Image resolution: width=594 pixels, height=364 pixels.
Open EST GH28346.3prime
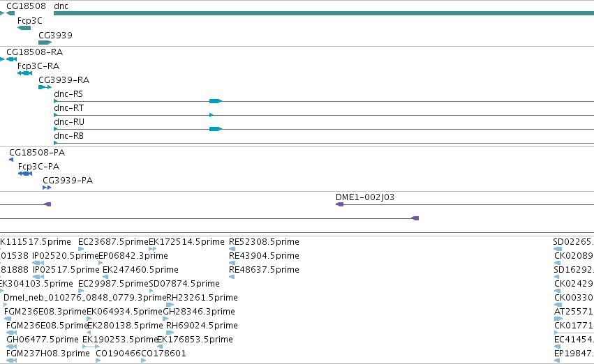pos(199,312)
